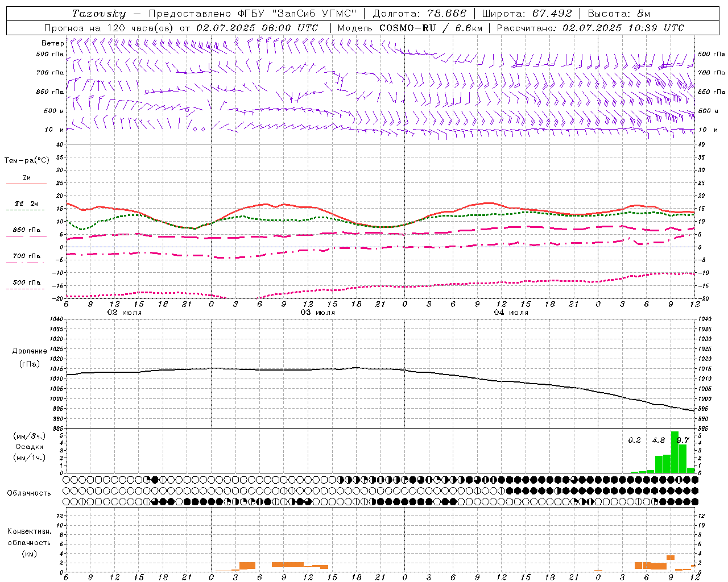The image size is (728, 582).
Task: Click the precipitation total value 9.7
Action: pyautogui.click(x=683, y=440)
